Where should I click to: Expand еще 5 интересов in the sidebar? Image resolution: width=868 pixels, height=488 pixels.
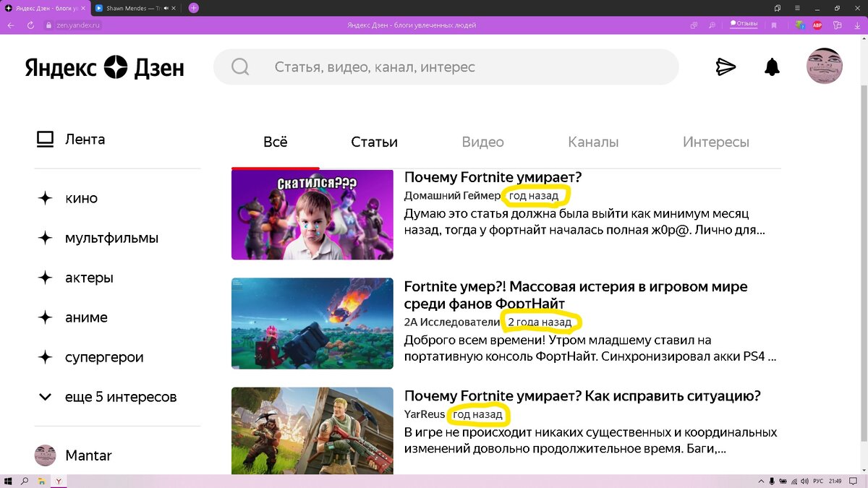[121, 396]
